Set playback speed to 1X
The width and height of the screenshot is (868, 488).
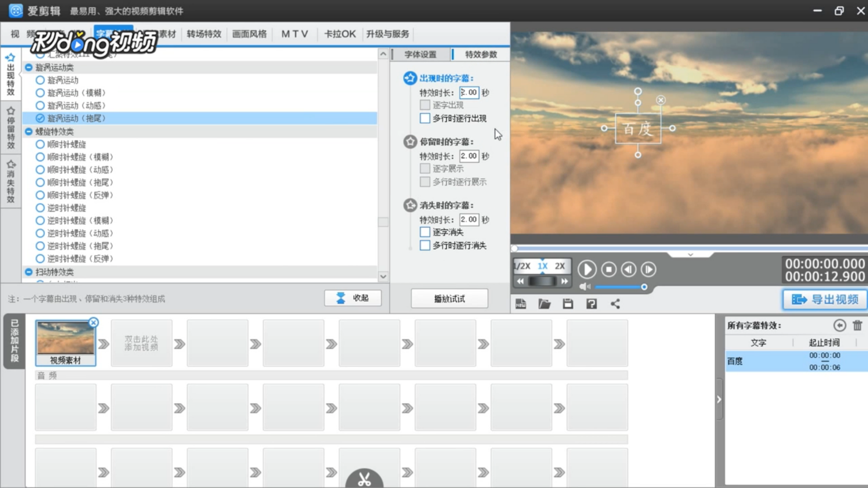(x=542, y=266)
